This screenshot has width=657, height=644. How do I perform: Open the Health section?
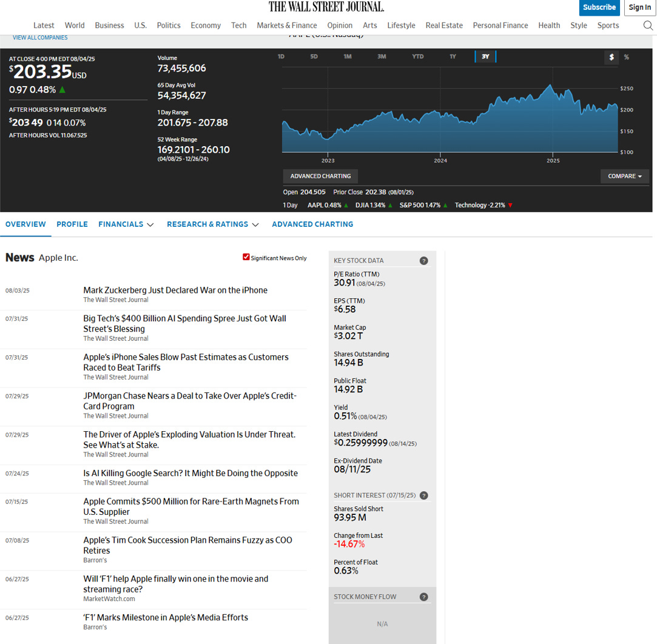click(549, 25)
